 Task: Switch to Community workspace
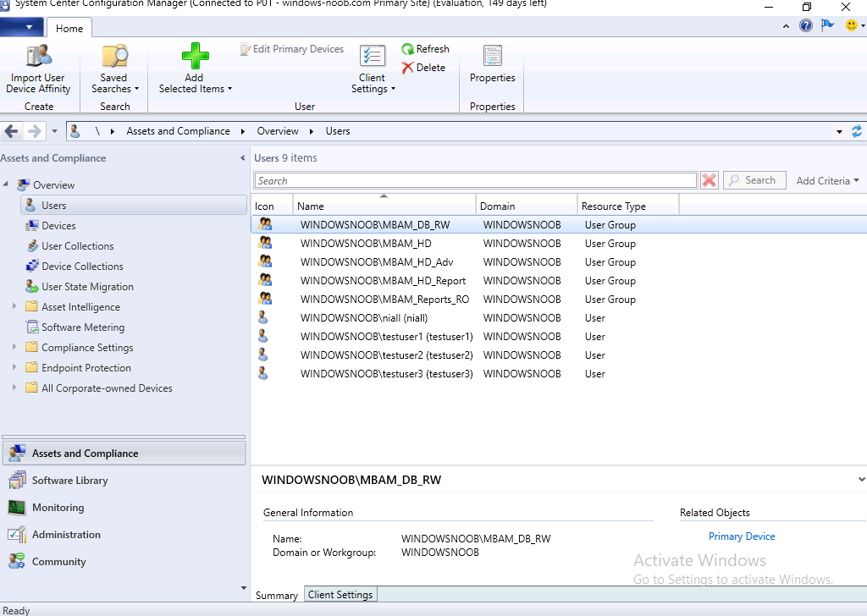pyautogui.click(x=124, y=561)
